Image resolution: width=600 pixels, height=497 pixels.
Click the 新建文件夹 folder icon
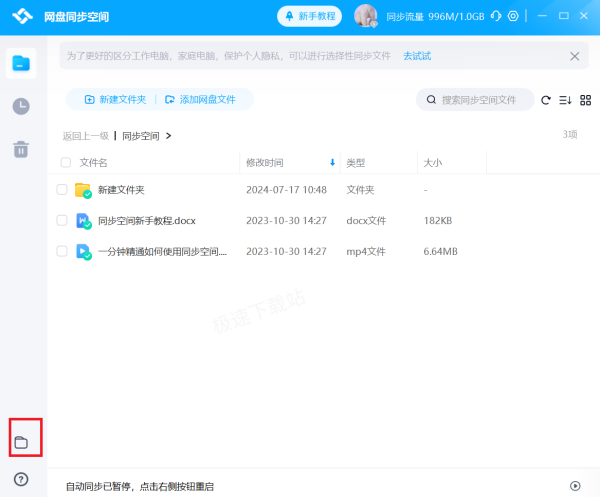83,190
